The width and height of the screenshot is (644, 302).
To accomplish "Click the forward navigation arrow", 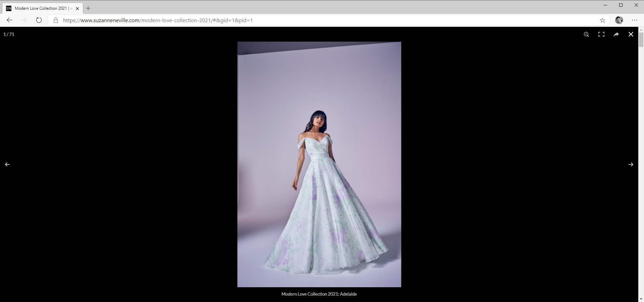I will 24,20.
